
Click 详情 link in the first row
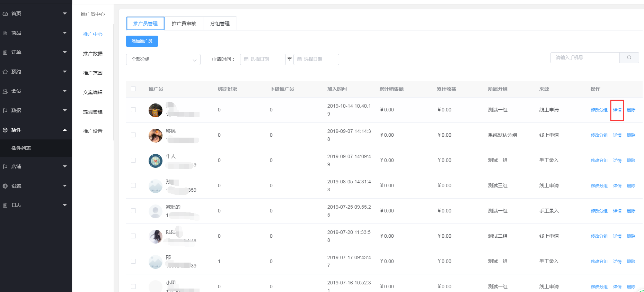[617, 110]
